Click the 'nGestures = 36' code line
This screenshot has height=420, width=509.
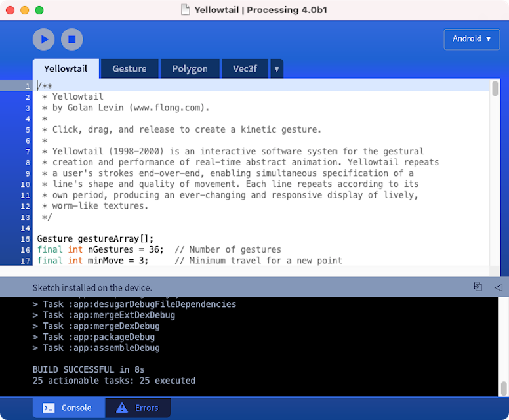pos(159,249)
